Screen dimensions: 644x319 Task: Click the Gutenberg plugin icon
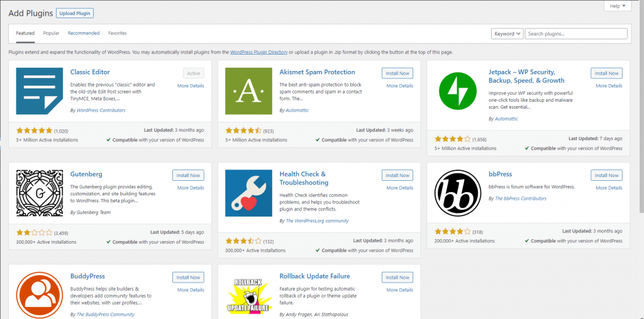(40, 193)
